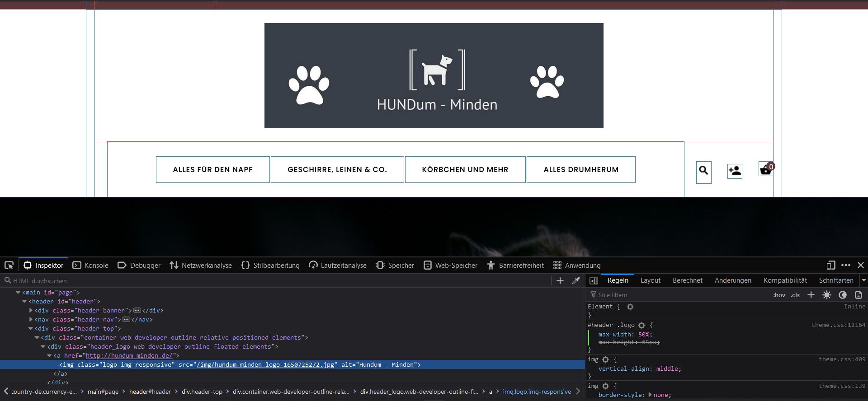This screenshot has width=868, height=401.
Task: Click the ALLES FÜR DEN NAPF menu button
Action: coord(213,170)
